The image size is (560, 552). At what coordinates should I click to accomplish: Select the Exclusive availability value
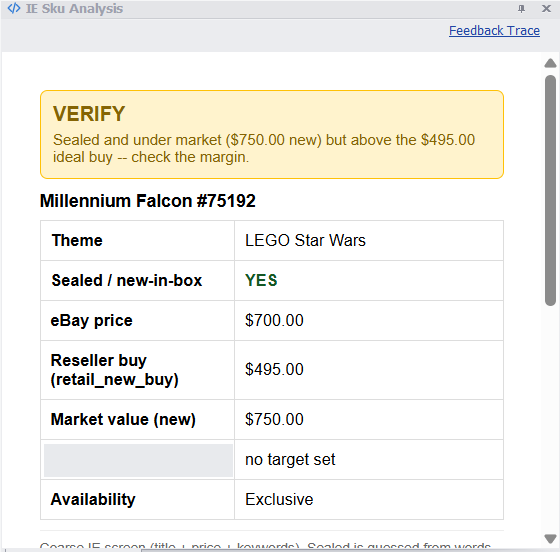point(279,499)
